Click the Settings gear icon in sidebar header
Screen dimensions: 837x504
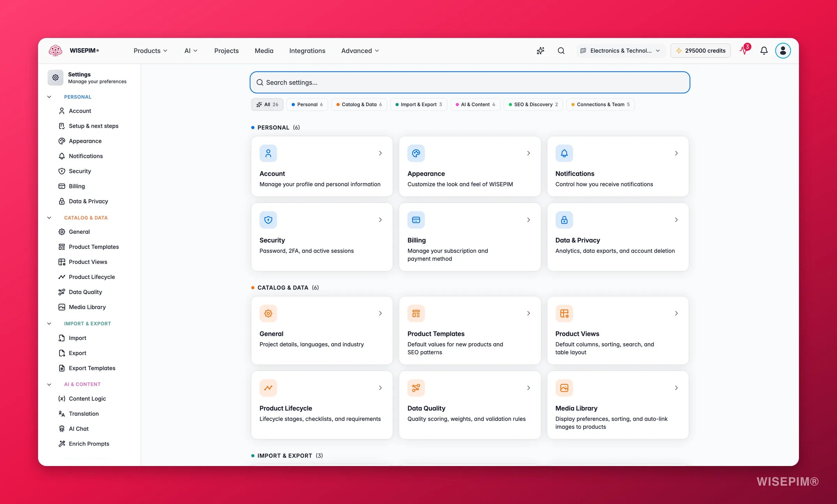coord(55,77)
